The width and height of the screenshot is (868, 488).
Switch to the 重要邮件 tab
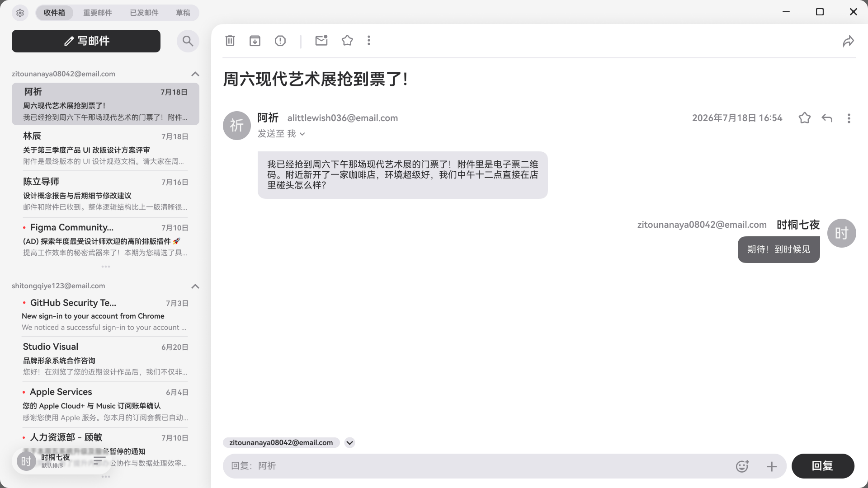click(x=98, y=13)
